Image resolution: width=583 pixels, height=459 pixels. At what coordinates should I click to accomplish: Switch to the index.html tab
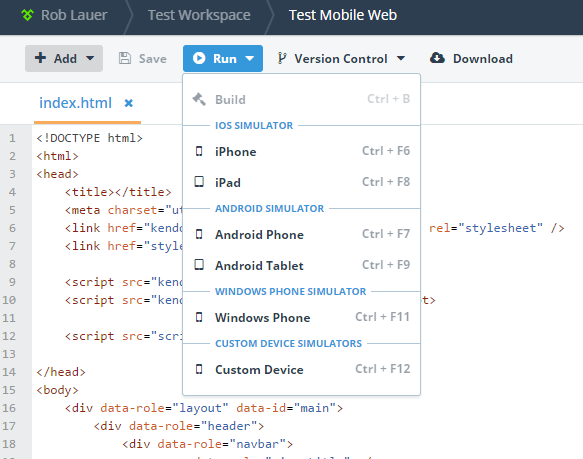tap(75, 103)
